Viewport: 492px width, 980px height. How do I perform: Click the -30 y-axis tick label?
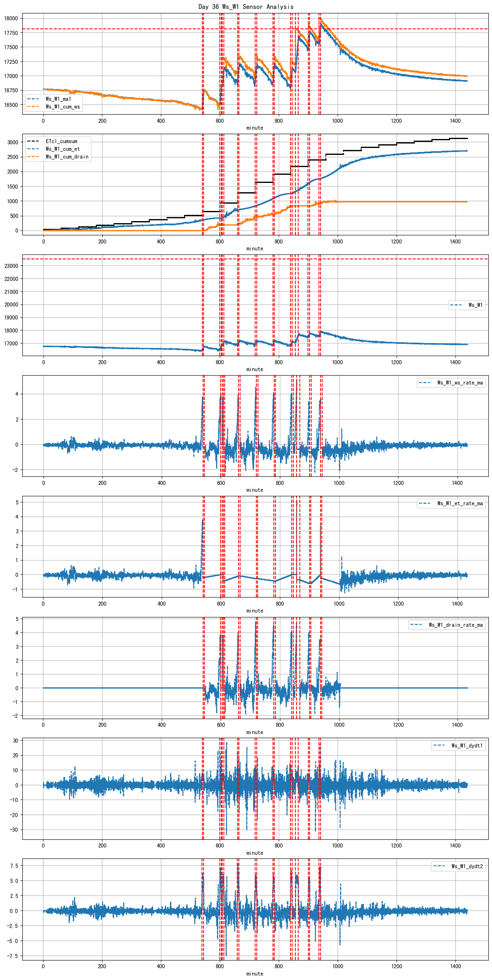(x=15, y=830)
